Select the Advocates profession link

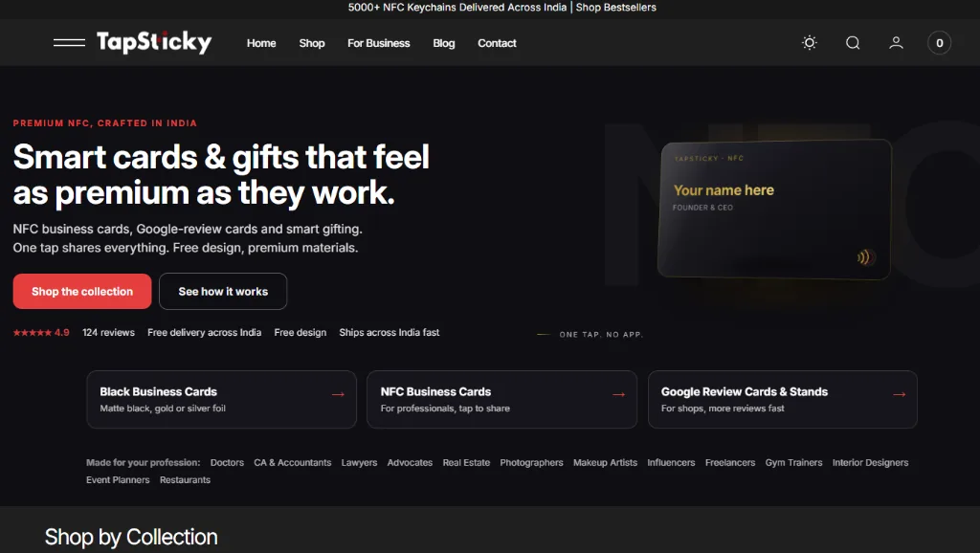point(410,462)
